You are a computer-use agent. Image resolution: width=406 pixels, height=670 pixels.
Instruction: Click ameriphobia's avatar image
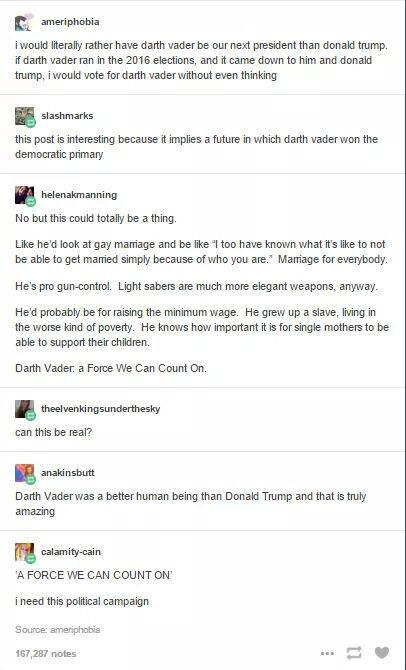click(x=24, y=22)
